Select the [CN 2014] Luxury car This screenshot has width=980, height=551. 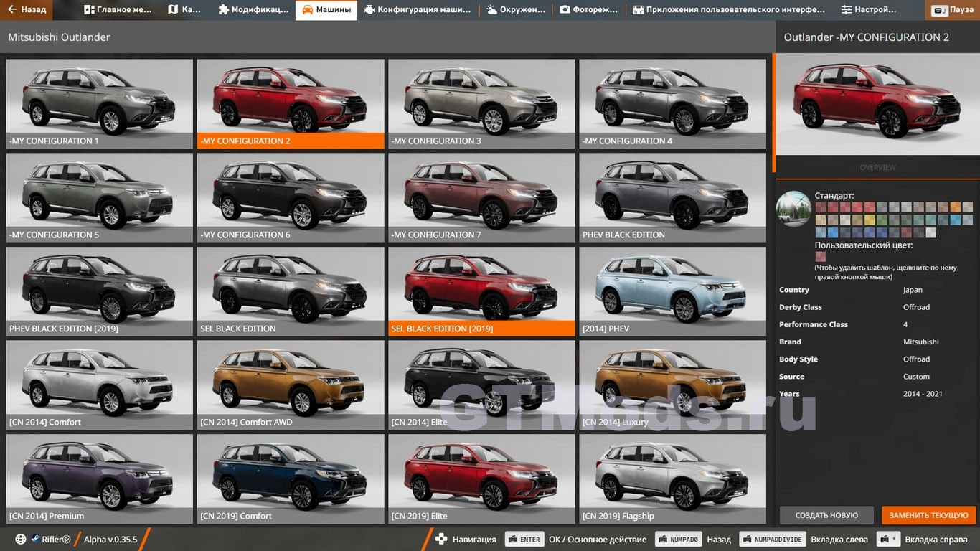[x=672, y=385]
